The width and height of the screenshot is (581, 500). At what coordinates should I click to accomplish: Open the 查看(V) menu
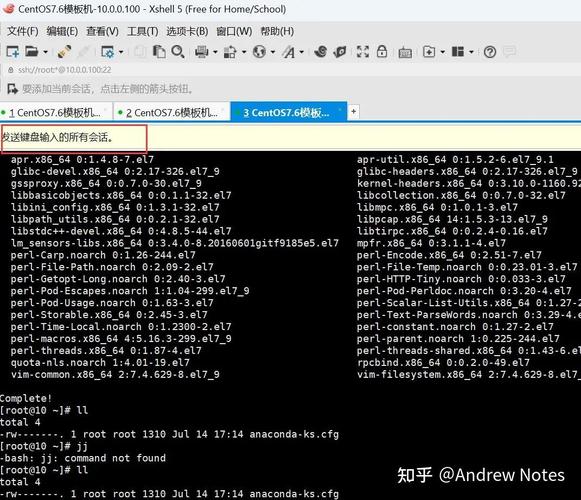(102, 32)
